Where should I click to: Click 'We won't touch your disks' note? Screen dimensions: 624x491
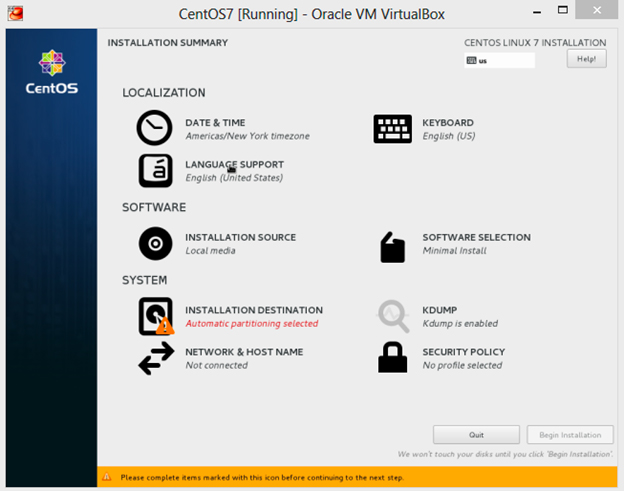505,454
